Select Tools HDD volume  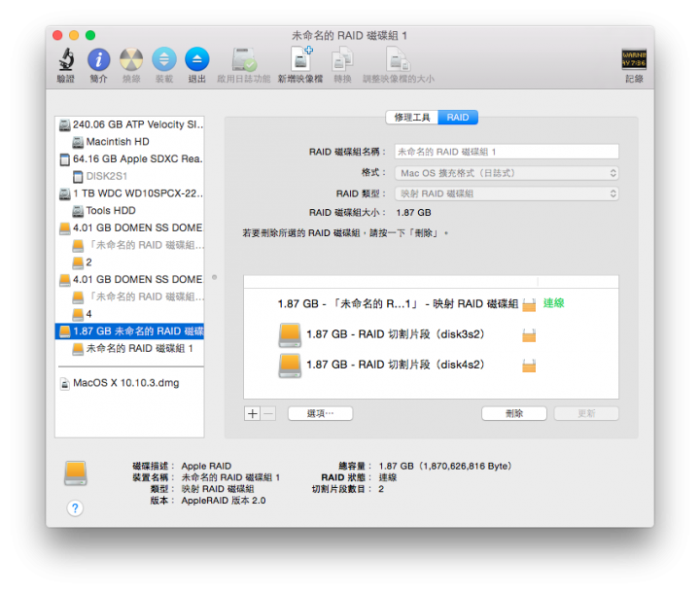[130, 210]
